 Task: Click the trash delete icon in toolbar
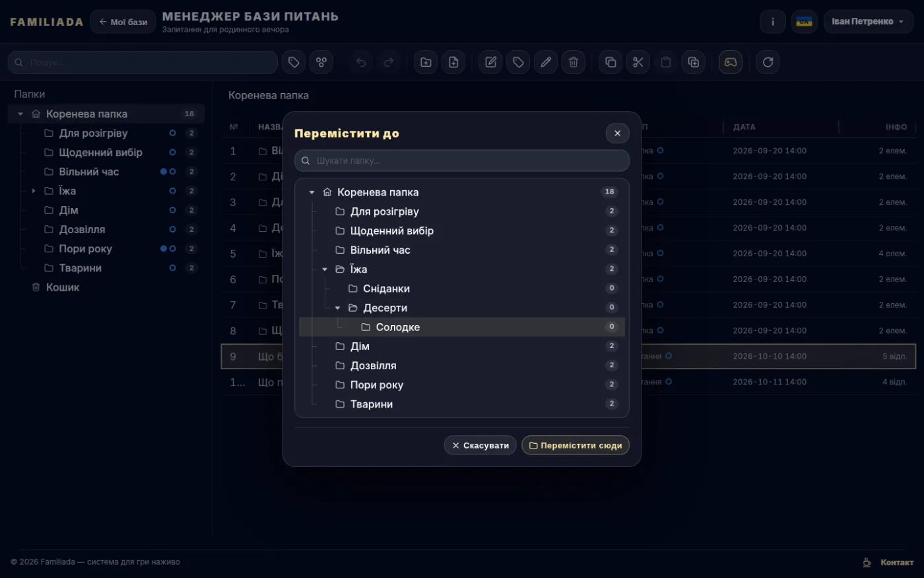pyautogui.click(x=573, y=62)
